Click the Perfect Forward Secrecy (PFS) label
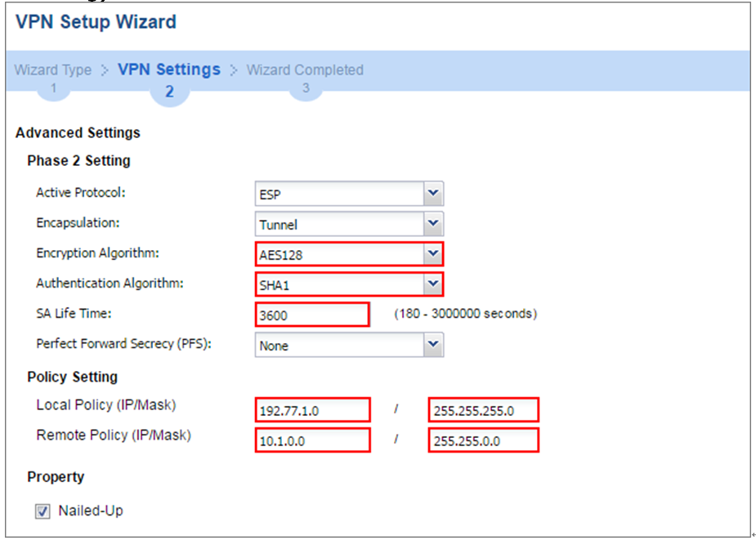The width and height of the screenshot is (756, 545). click(124, 343)
